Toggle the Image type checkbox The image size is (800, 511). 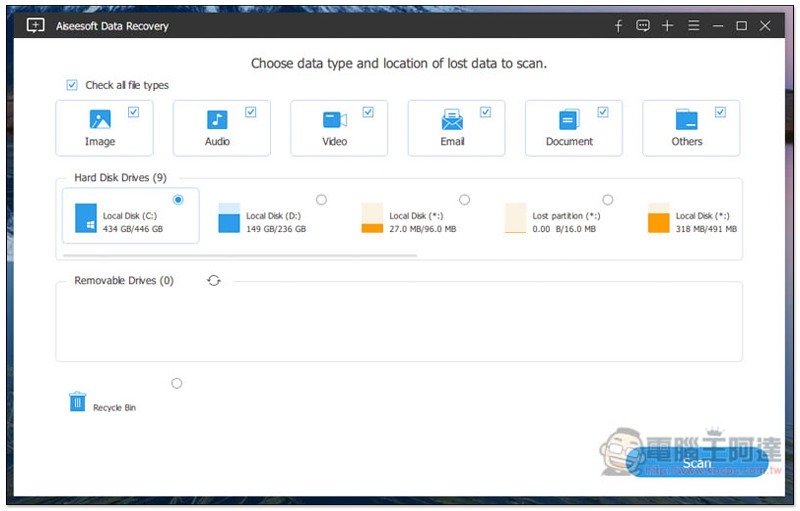(134, 112)
